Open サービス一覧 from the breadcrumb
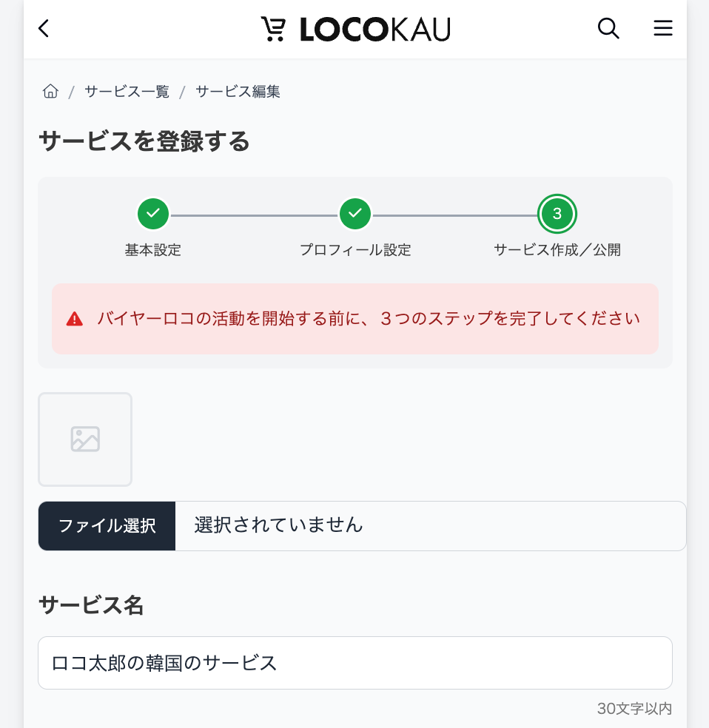This screenshot has height=728, width=709. 126,91
